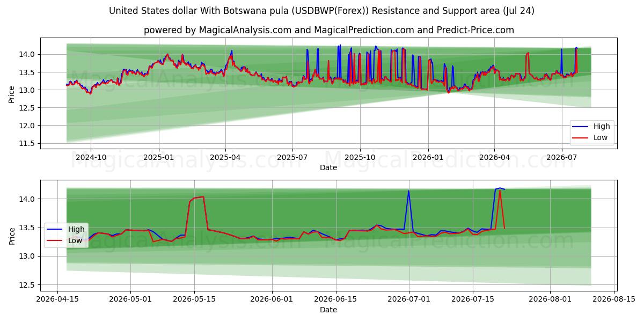Click the '2026-06-15' date tick label

tap(336, 299)
